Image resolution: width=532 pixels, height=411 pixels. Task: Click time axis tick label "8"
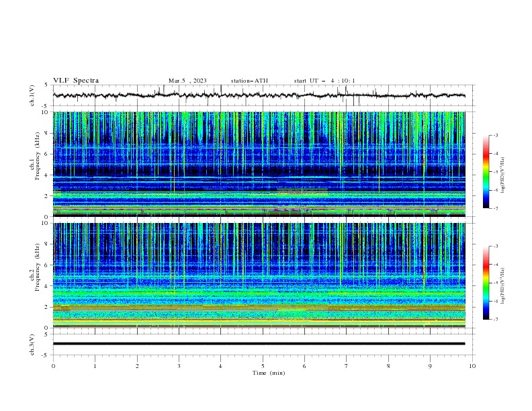pyautogui.click(x=388, y=366)
